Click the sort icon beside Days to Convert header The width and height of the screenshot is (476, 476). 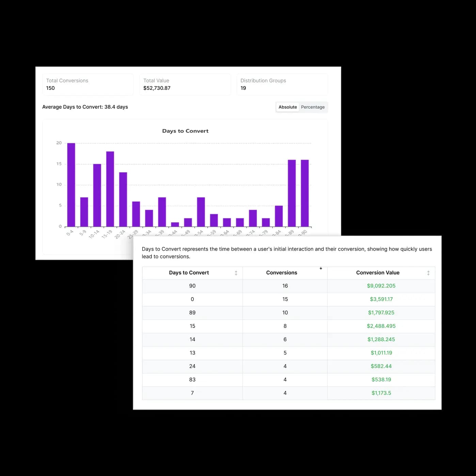236,273
